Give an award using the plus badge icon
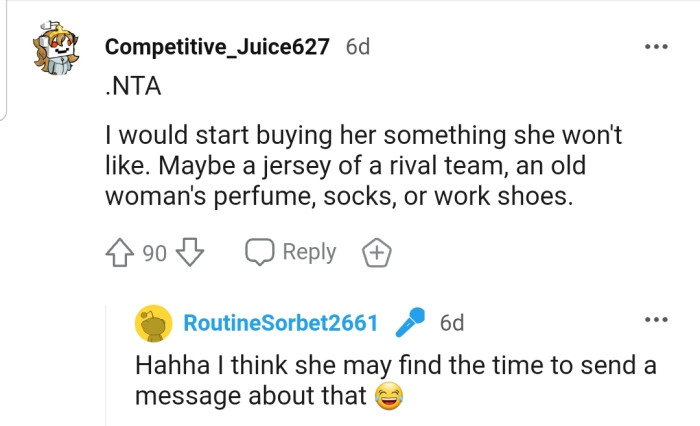This screenshot has height=426, width=700. pos(376,253)
